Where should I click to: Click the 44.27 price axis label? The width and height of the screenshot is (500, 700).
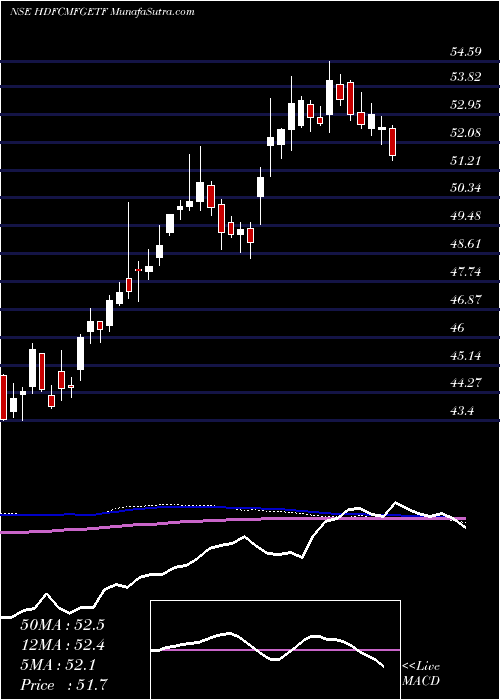[x=466, y=383]
